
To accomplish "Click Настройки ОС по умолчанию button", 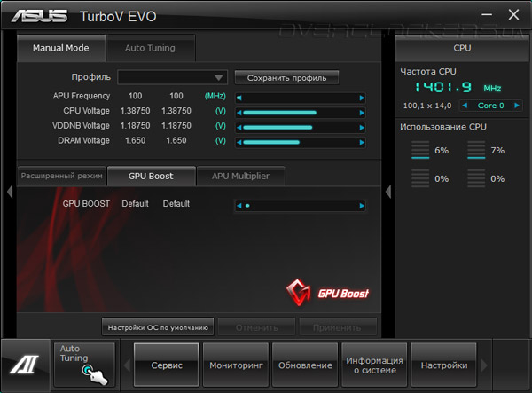I will point(158,327).
